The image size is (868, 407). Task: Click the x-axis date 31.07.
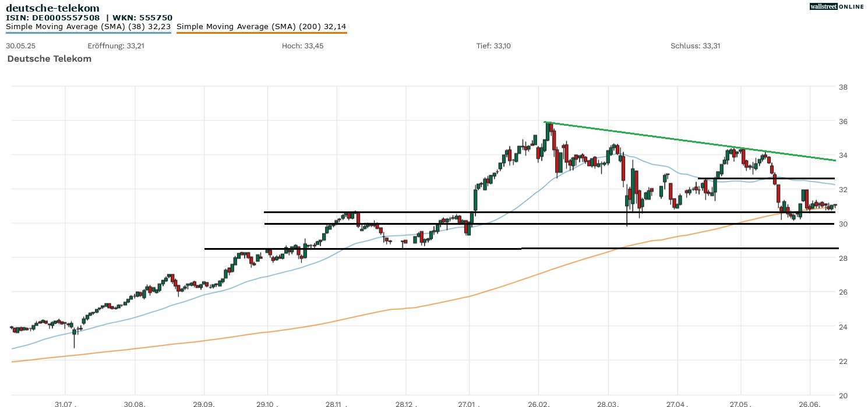pyautogui.click(x=65, y=403)
